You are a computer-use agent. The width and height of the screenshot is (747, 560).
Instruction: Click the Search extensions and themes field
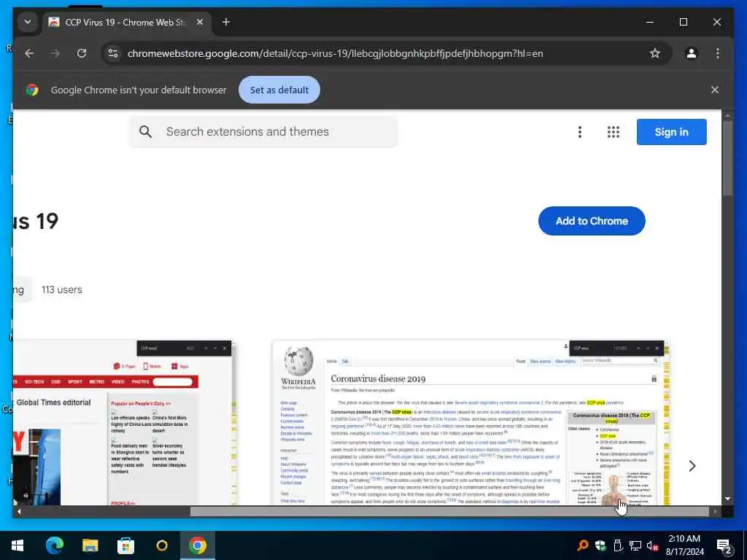pyautogui.click(x=263, y=132)
